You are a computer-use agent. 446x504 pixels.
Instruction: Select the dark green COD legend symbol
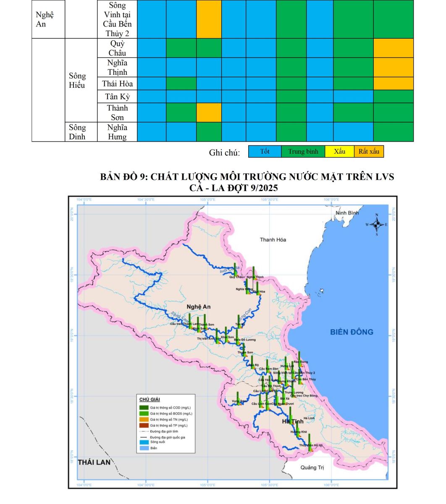144,407
